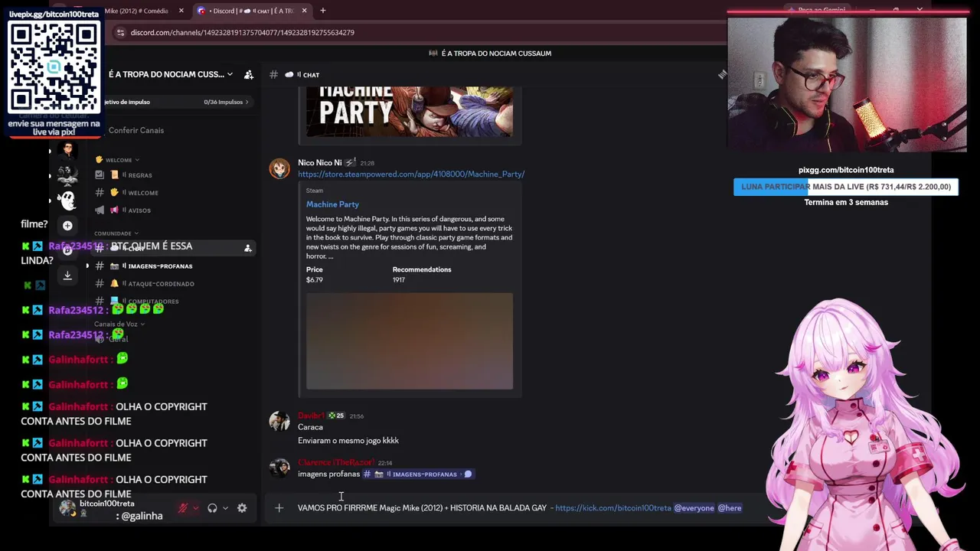Image resolution: width=980 pixels, height=551 pixels.
Task: Open the Machine_Party Steam store URL
Action: pyautogui.click(x=411, y=174)
